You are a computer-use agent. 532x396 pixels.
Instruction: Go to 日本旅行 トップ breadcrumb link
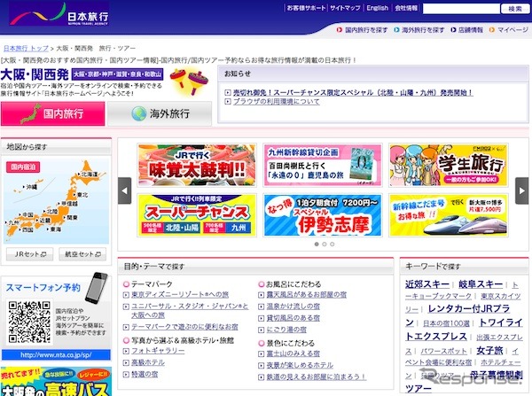click(x=26, y=48)
